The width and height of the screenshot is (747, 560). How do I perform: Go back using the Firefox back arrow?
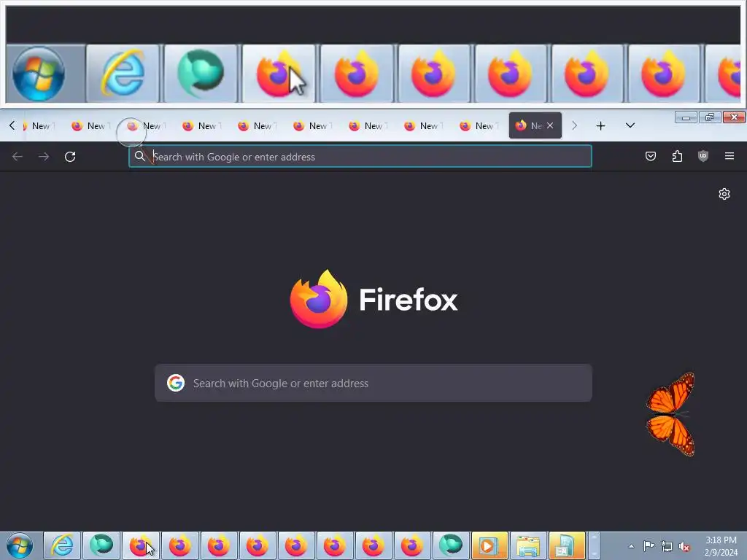click(x=18, y=157)
